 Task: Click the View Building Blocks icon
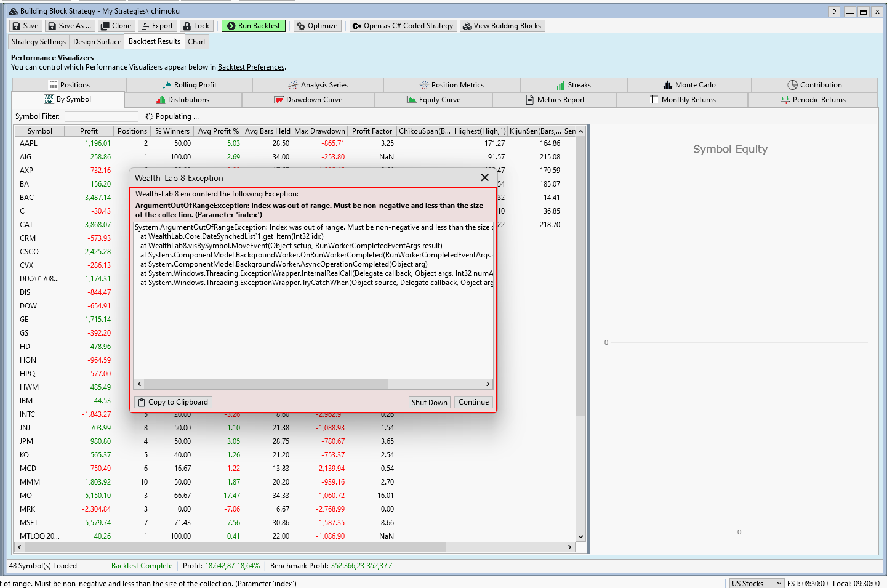[467, 26]
